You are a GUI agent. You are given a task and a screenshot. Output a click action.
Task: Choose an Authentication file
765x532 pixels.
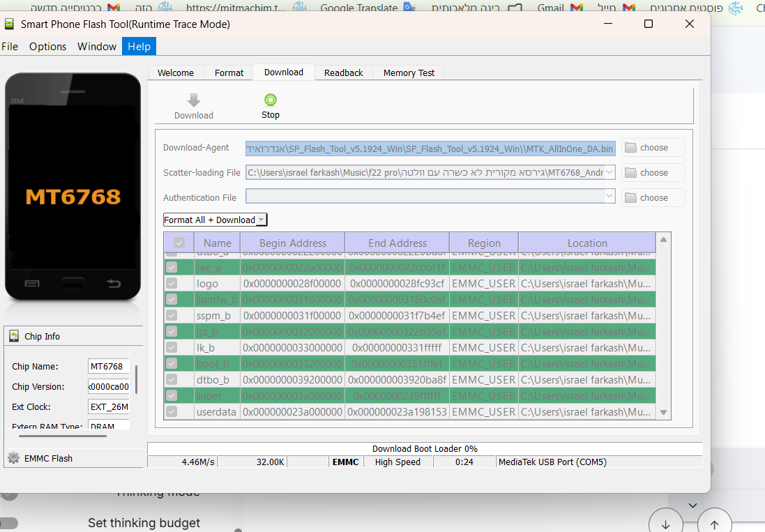click(x=653, y=197)
